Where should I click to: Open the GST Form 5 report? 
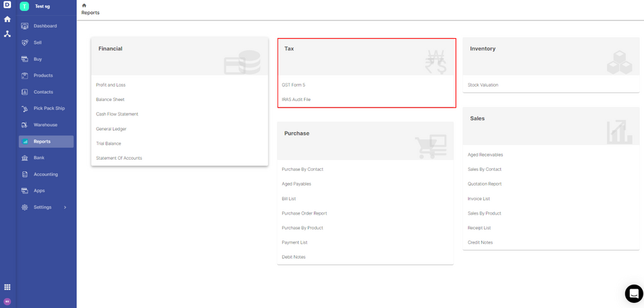(293, 85)
